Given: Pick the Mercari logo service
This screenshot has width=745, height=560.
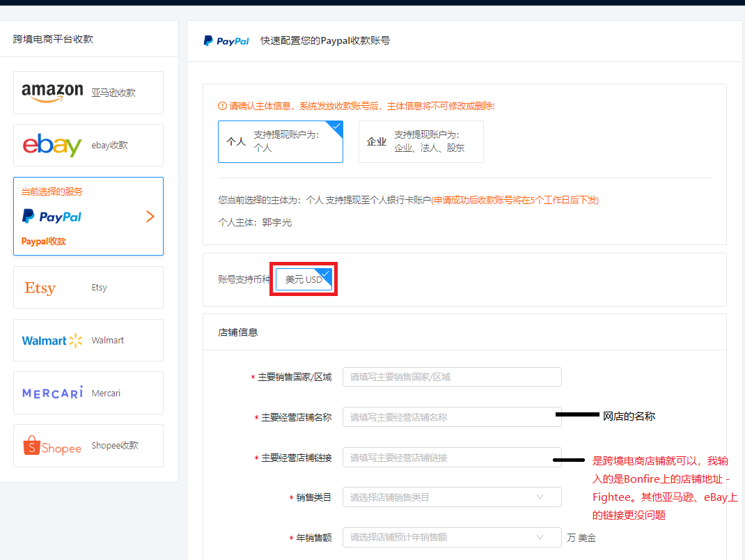Looking at the screenshot, I should click(x=52, y=393).
